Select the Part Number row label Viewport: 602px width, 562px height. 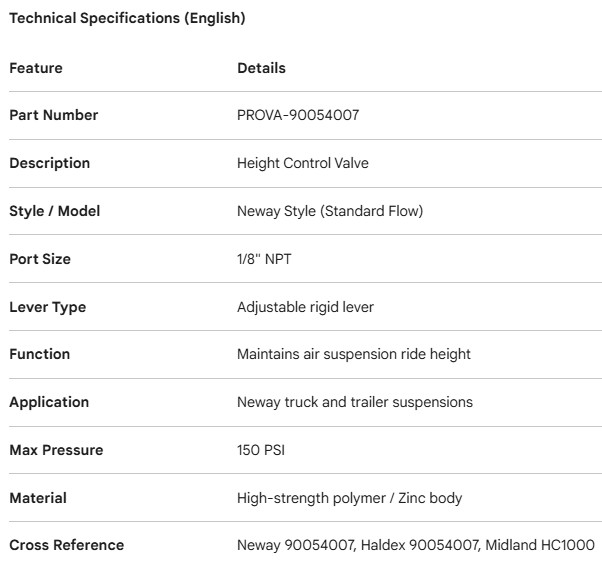tap(54, 115)
